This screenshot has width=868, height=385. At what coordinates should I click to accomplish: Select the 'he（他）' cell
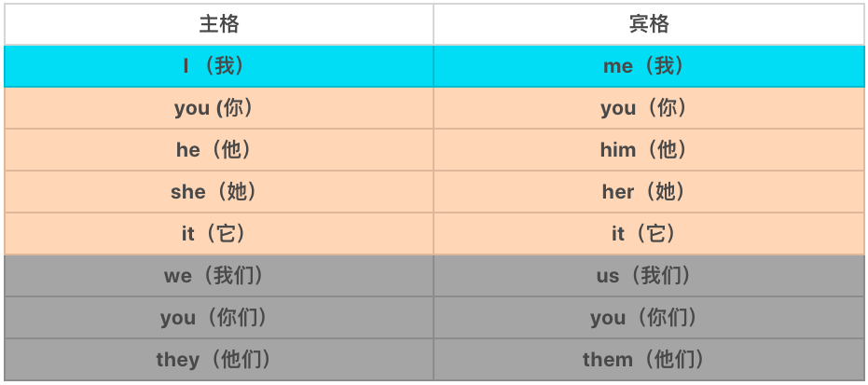click(x=219, y=150)
